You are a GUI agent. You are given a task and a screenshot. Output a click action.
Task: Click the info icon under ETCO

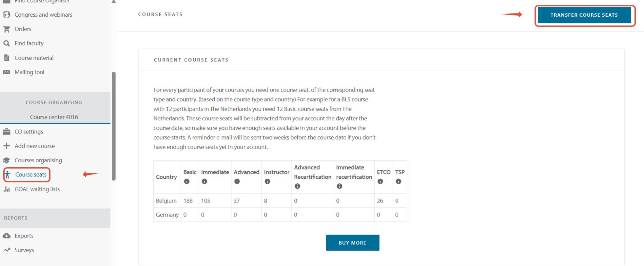380,181
